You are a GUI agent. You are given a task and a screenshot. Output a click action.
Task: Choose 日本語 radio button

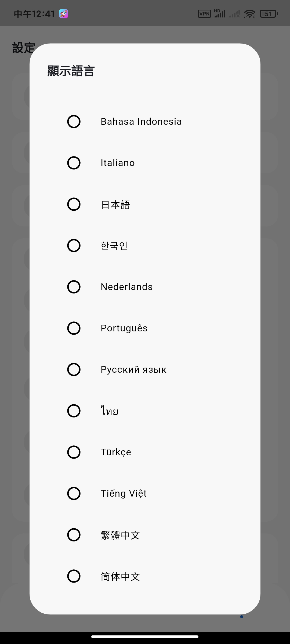click(x=74, y=204)
